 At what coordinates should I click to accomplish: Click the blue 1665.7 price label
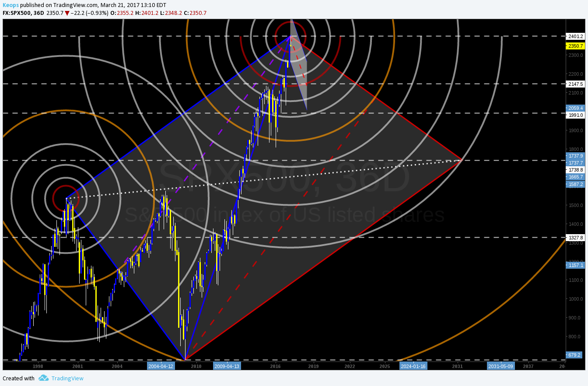tap(575, 177)
